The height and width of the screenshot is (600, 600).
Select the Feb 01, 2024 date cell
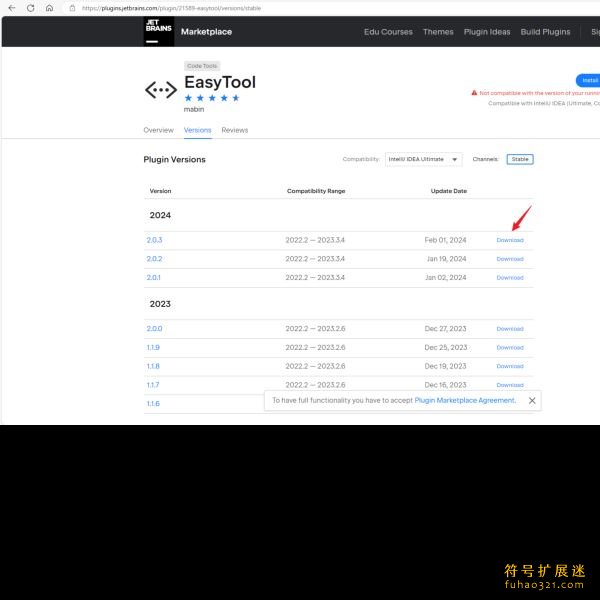445,240
